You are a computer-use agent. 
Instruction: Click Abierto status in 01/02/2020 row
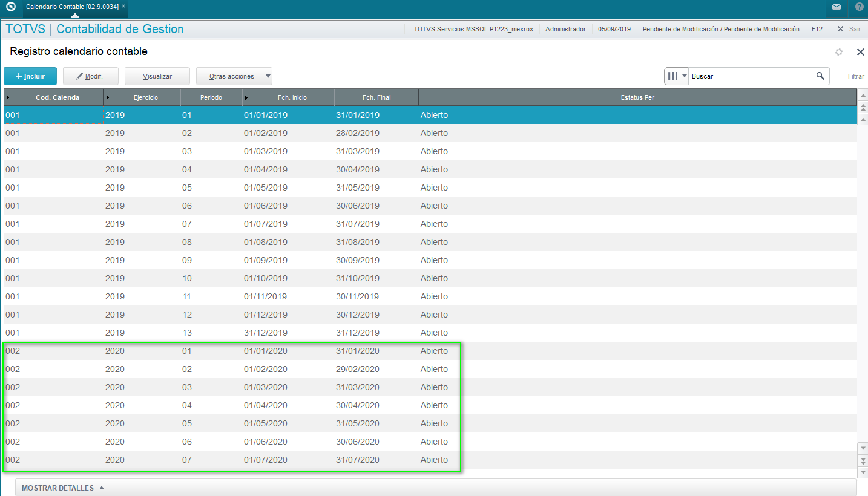[434, 369]
